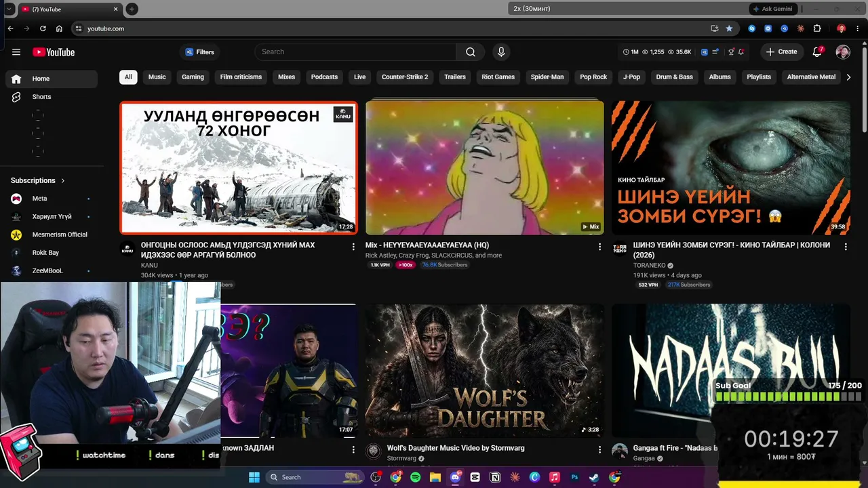Open the Chrome three-dot menu

857,28
